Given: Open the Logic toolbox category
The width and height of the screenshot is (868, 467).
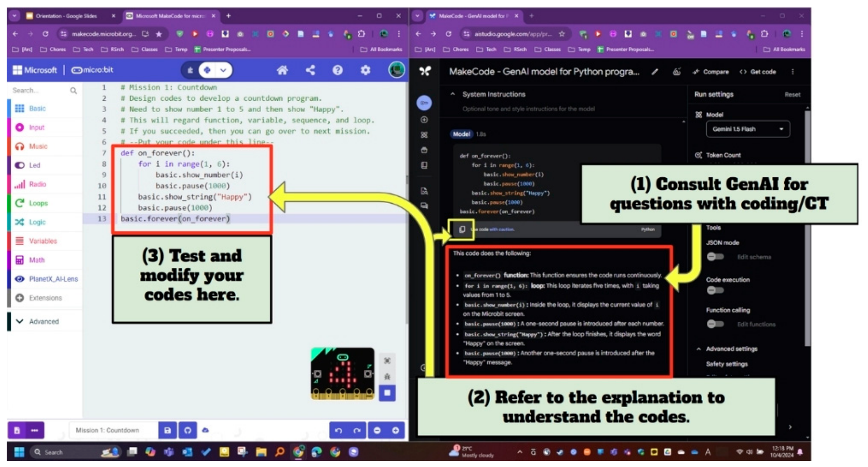Looking at the screenshot, I should coord(45,222).
